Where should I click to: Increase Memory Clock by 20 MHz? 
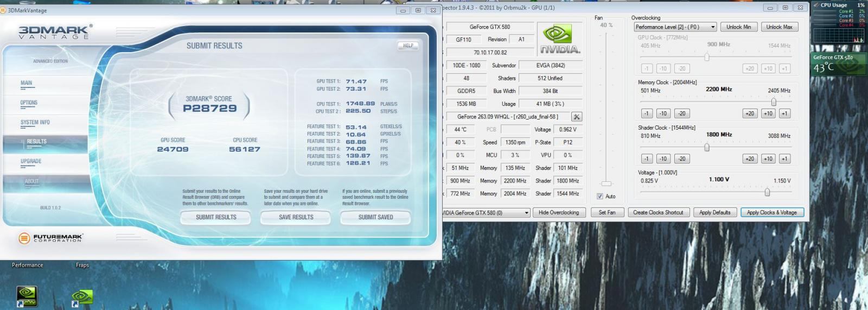(749, 113)
